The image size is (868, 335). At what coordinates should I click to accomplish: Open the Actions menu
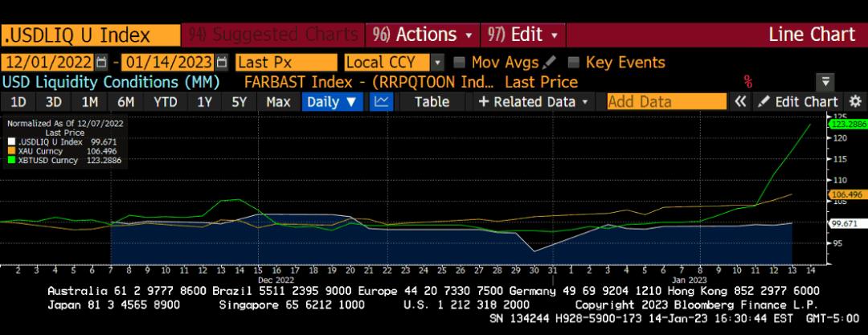tap(422, 35)
